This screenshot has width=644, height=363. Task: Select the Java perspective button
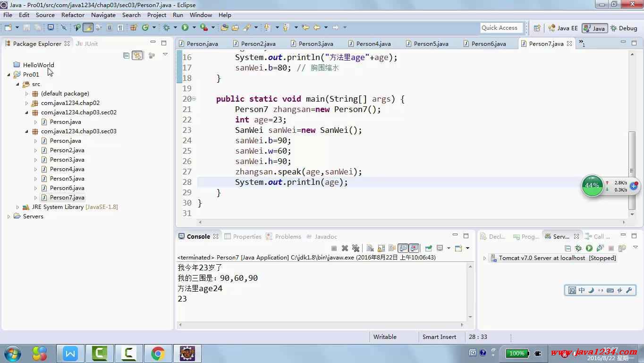click(594, 28)
